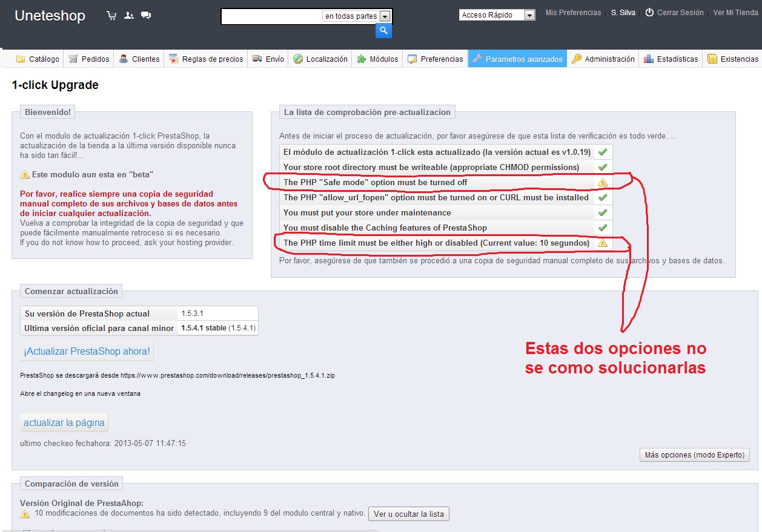Click the PHP time limit warning icon
The width and height of the screenshot is (762, 532).
[x=603, y=243]
